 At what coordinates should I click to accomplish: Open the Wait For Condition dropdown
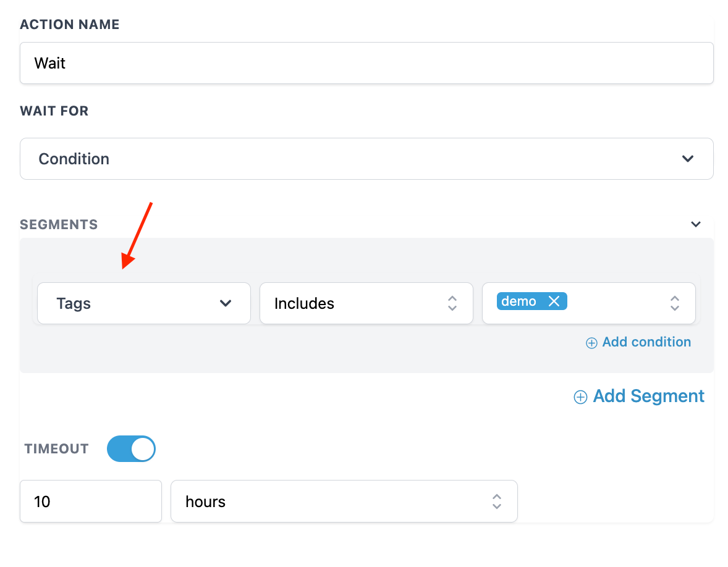click(x=366, y=159)
